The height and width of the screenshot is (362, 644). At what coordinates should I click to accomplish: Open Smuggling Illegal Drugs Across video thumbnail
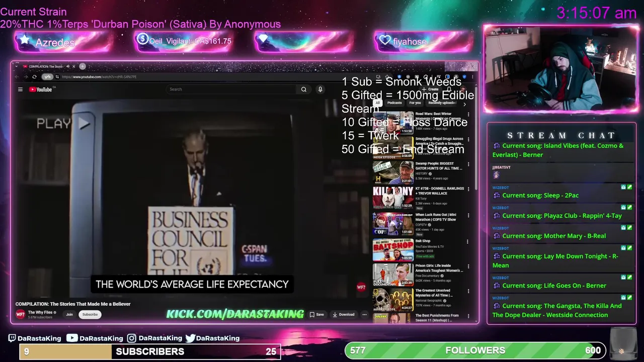tap(393, 148)
